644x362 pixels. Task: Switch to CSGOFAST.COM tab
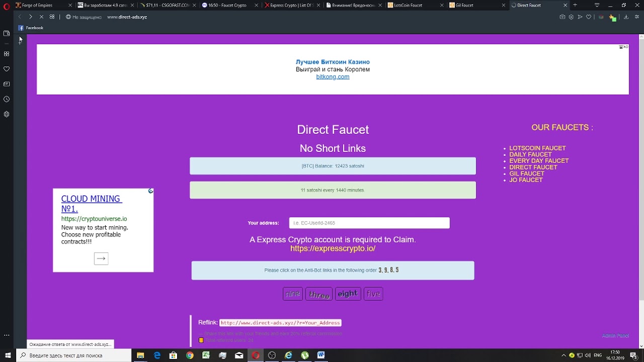tap(168, 5)
